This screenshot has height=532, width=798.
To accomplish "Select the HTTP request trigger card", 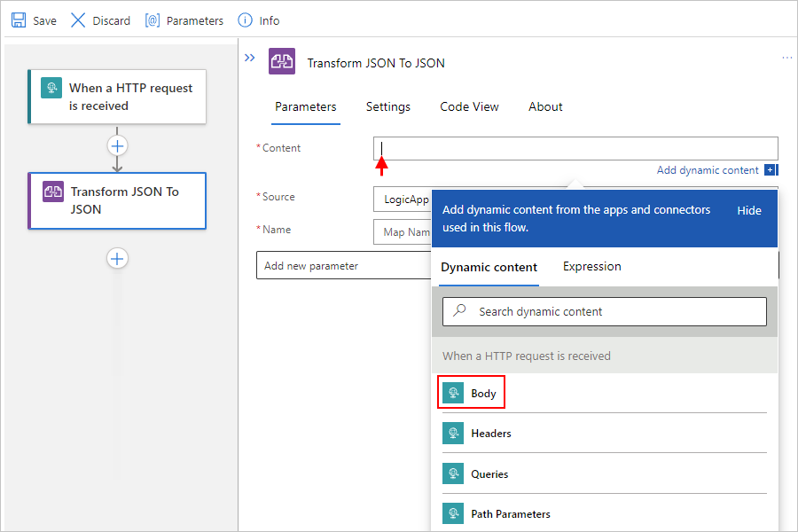I will point(117,97).
